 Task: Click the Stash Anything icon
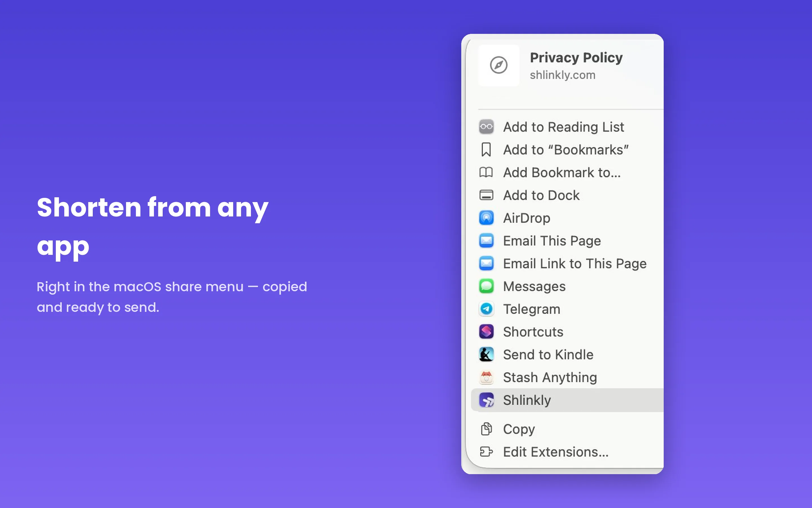coord(486,377)
